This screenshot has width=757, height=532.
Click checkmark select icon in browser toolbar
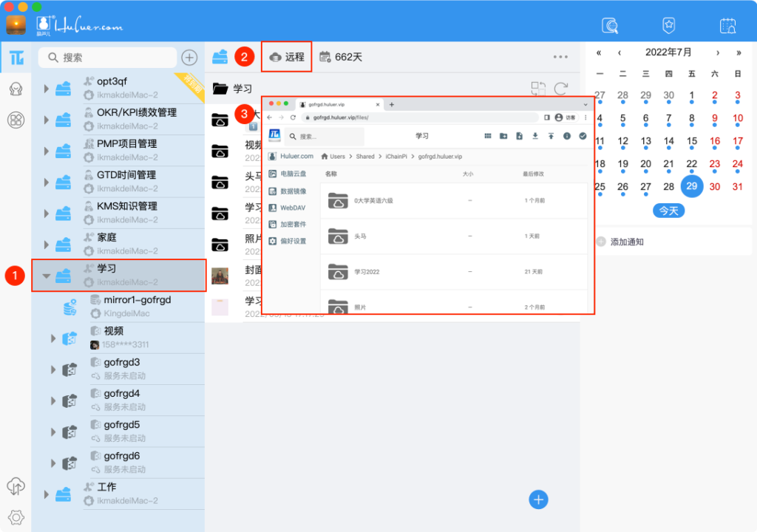583,136
